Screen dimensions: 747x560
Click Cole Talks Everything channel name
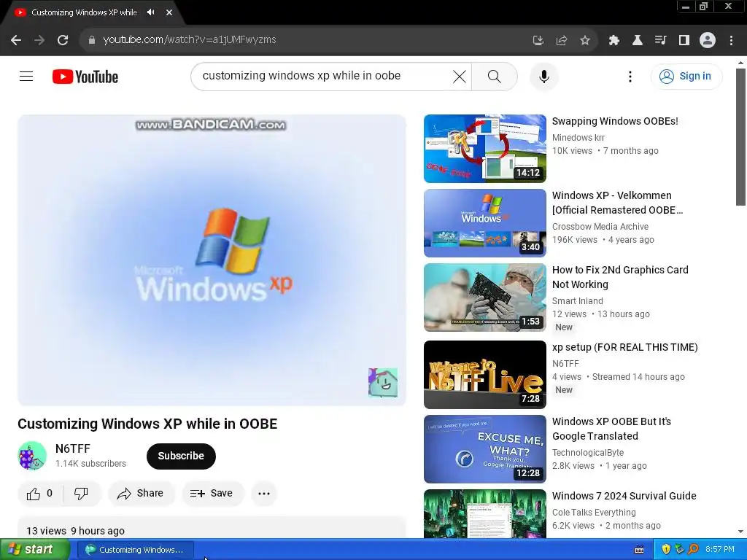594,513
